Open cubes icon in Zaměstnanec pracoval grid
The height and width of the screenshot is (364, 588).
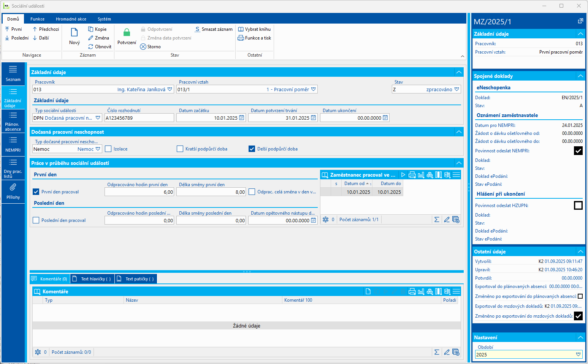[430, 175]
